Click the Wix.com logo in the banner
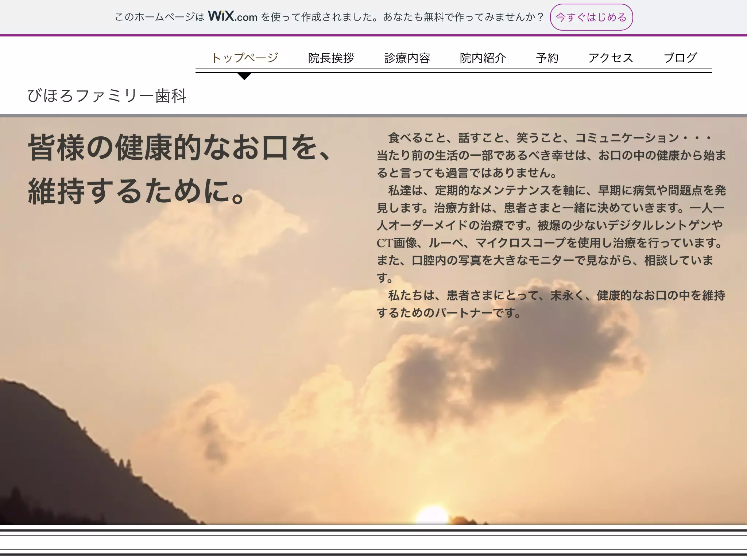The width and height of the screenshot is (747, 560). (233, 16)
